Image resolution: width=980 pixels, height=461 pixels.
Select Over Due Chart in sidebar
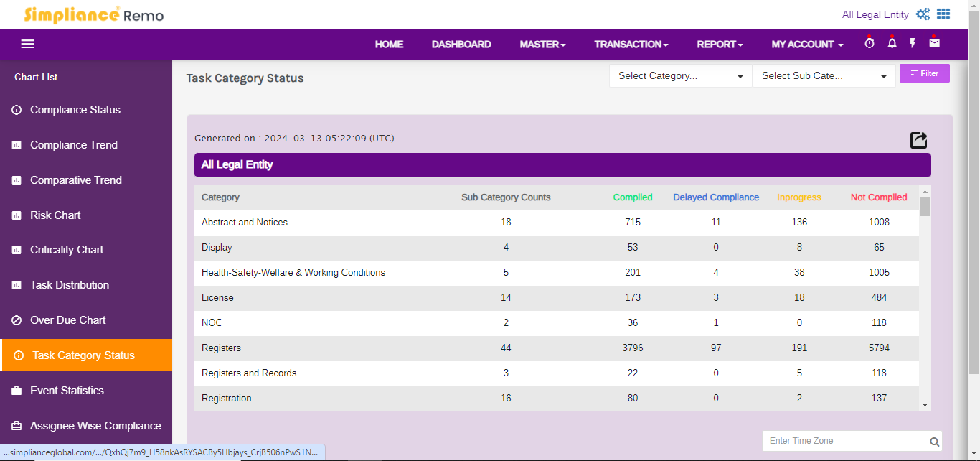pyautogui.click(x=67, y=320)
